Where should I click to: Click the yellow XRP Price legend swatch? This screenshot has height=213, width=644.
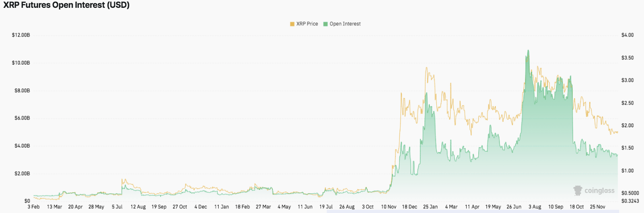[292, 24]
